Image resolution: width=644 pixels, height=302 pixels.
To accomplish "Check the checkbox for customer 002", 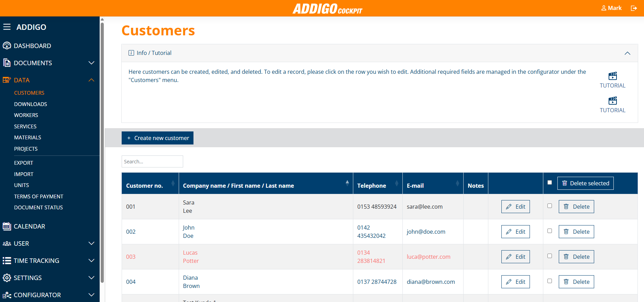I will 550,231.
